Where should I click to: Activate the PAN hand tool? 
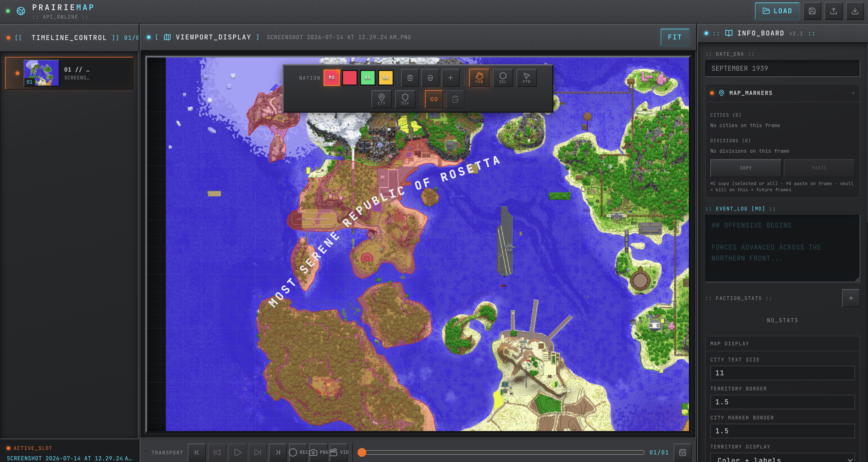coord(479,78)
